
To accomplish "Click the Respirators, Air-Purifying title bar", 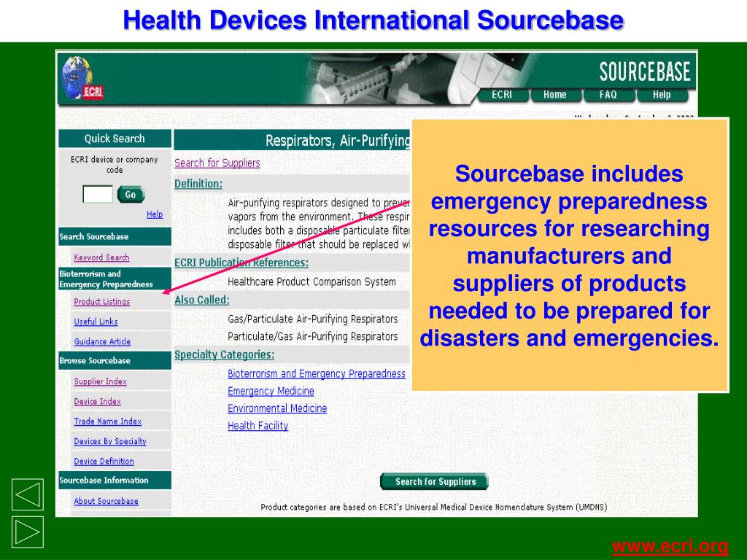I will pyautogui.click(x=292, y=141).
